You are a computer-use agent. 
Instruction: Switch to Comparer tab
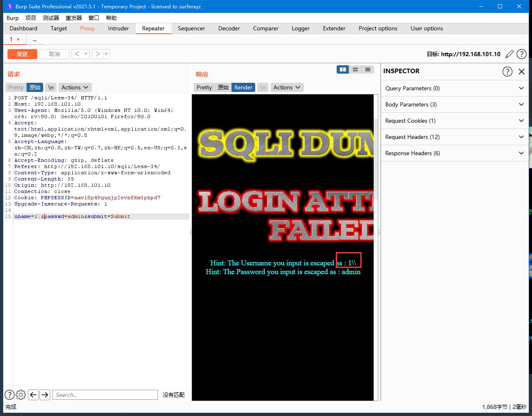point(266,28)
